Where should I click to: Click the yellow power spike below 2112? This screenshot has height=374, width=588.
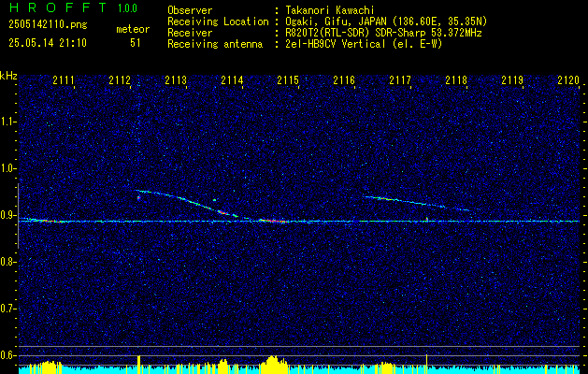click(x=139, y=365)
